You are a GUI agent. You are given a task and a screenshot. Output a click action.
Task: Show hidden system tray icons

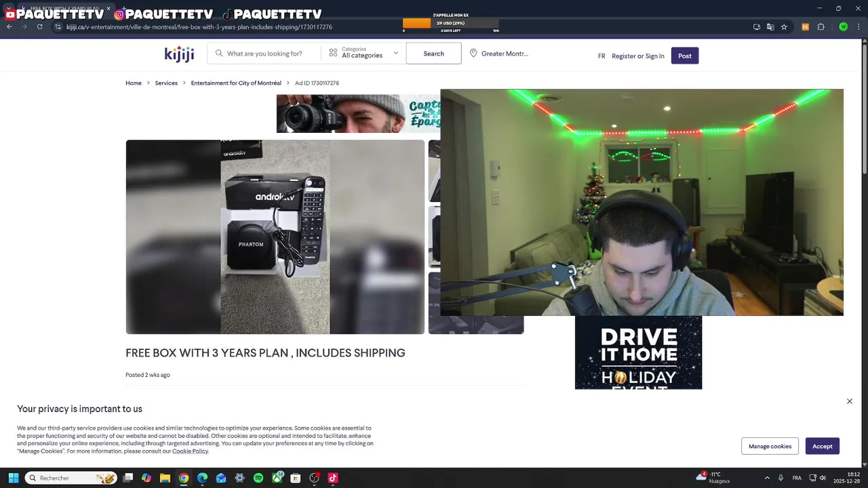(x=767, y=478)
